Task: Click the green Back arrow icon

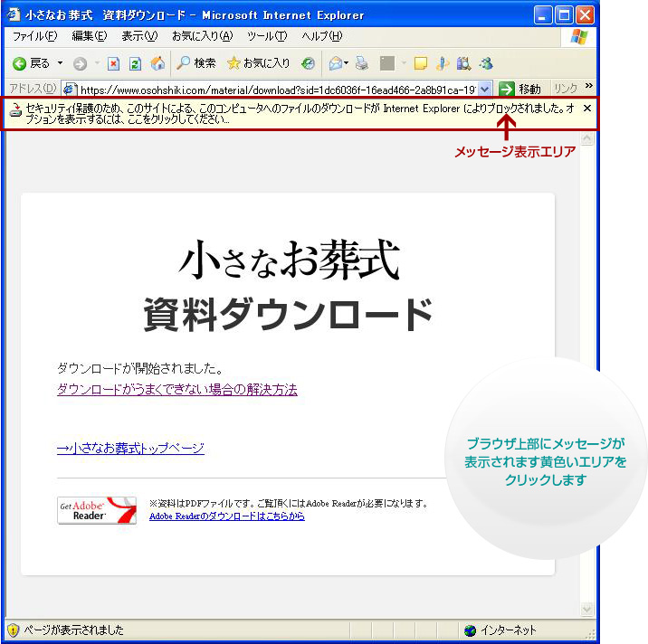Action: coord(19,63)
